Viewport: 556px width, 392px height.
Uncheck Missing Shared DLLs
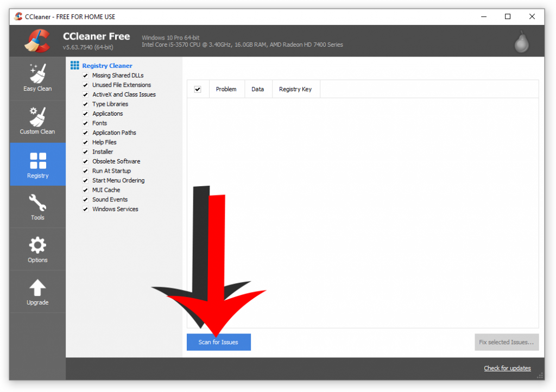click(85, 75)
